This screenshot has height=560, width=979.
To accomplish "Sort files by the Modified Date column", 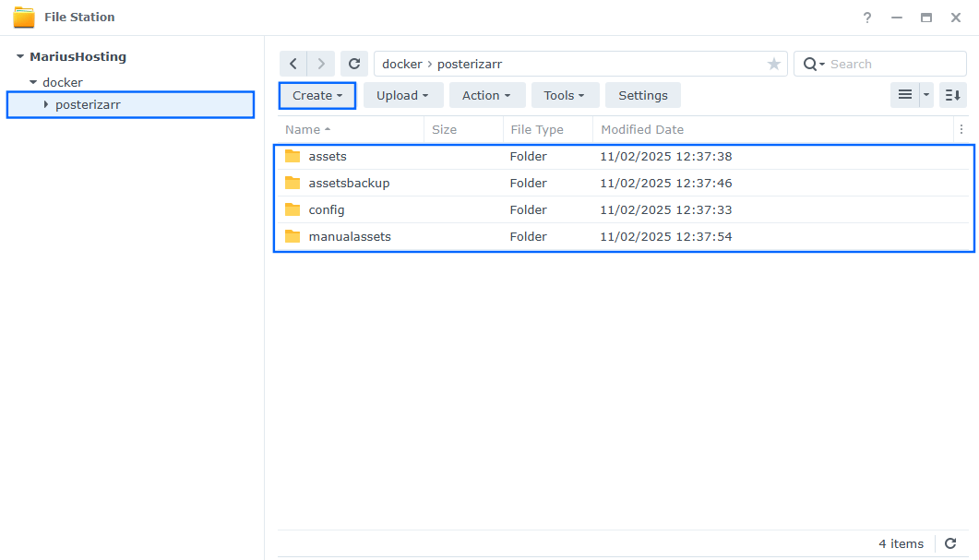I will click(640, 129).
